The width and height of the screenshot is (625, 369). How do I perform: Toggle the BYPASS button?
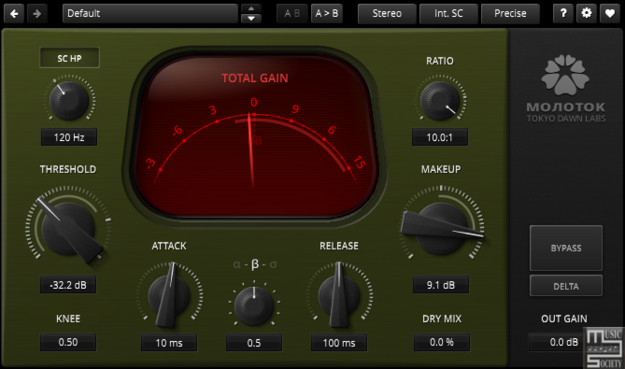tap(566, 248)
